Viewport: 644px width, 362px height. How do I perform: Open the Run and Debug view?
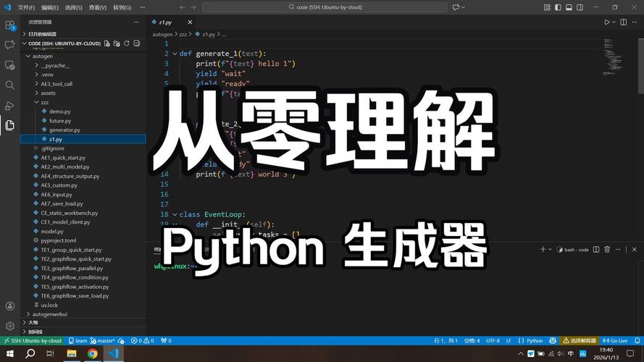[10, 105]
